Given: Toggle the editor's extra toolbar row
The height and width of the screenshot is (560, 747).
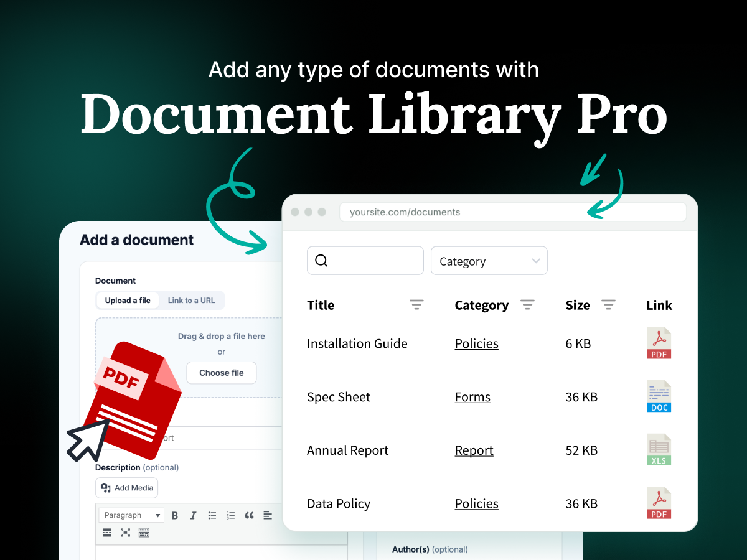Looking at the screenshot, I should (144, 533).
